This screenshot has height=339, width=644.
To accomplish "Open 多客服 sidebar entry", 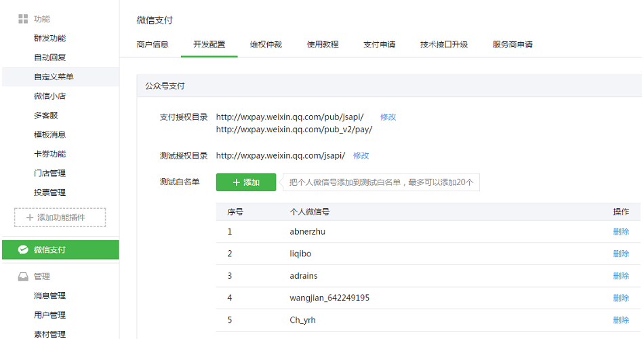I will (x=46, y=115).
